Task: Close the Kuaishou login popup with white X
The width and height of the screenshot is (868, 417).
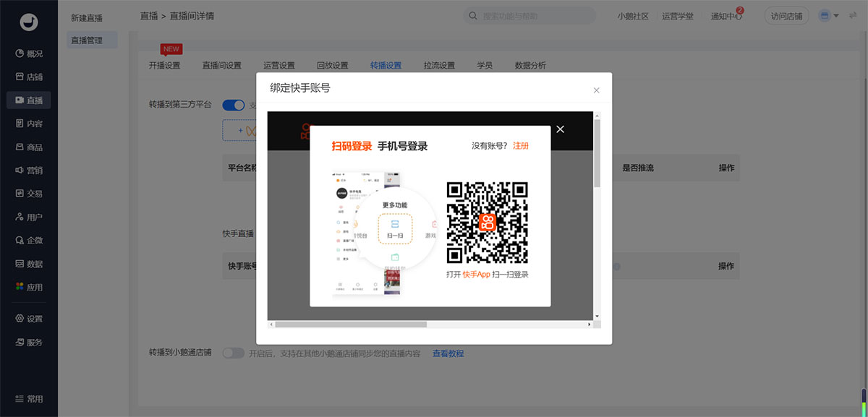Action: point(560,129)
